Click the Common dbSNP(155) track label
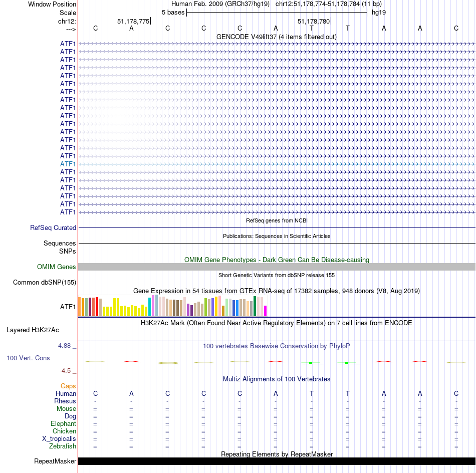The width and height of the screenshot is (476, 473). coord(44,282)
